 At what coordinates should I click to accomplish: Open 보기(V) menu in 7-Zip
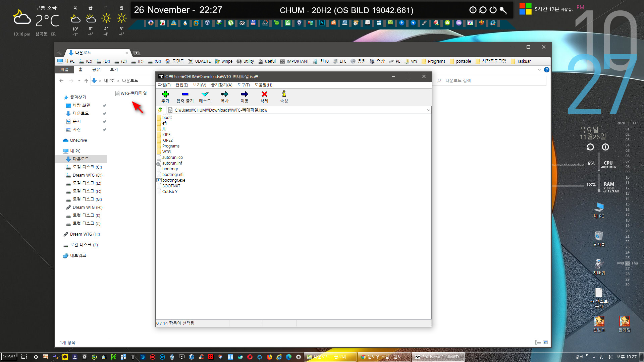coord(200,85)
